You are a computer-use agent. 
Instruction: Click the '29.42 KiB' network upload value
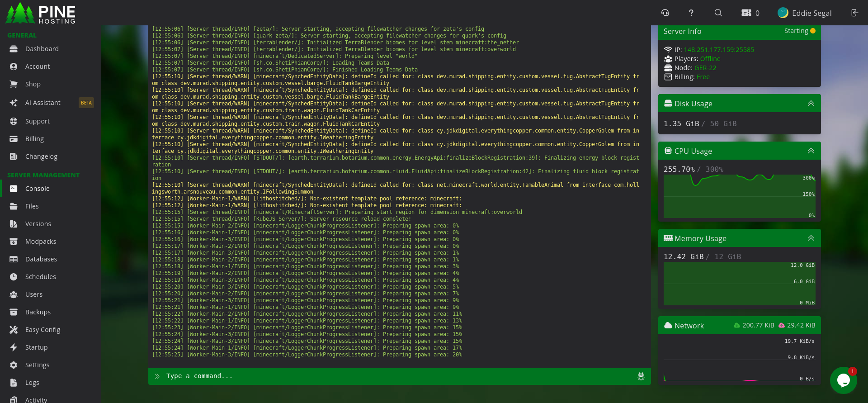click(801, 325)
